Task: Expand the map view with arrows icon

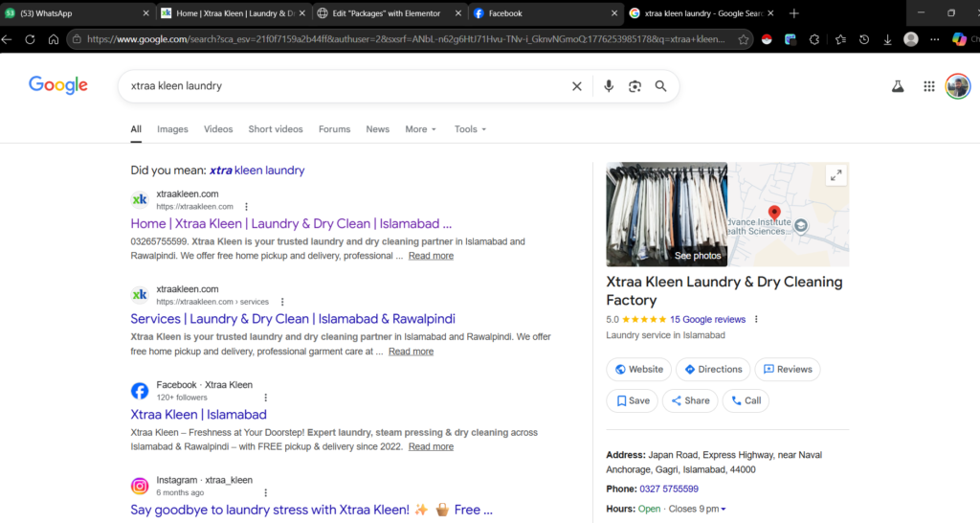Action: point(836,175)
